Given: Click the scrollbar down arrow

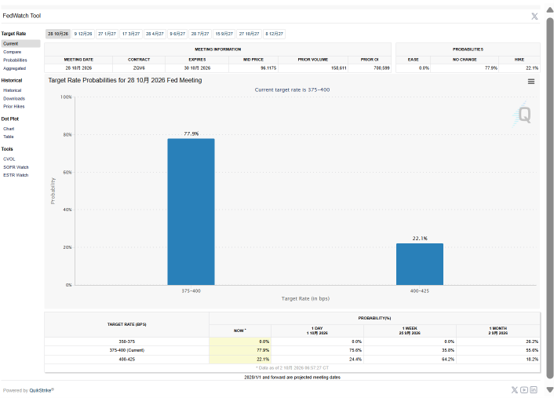Looking at the screenshot, I should click(550, 390).
